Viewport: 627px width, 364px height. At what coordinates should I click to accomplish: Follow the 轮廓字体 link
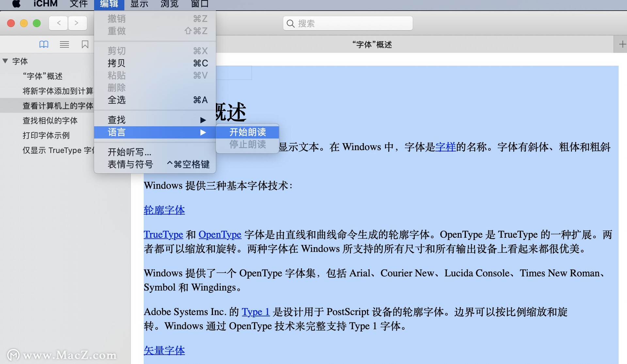(164, 210)
